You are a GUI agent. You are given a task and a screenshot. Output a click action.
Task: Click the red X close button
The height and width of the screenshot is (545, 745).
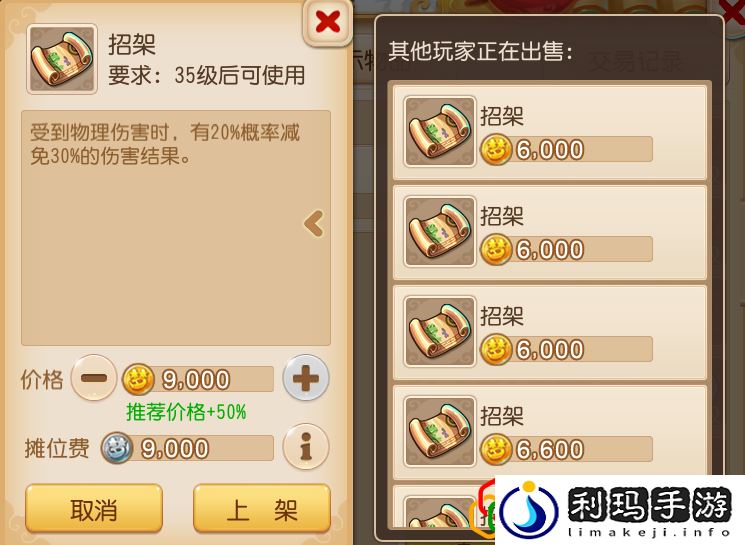(327, 22)
